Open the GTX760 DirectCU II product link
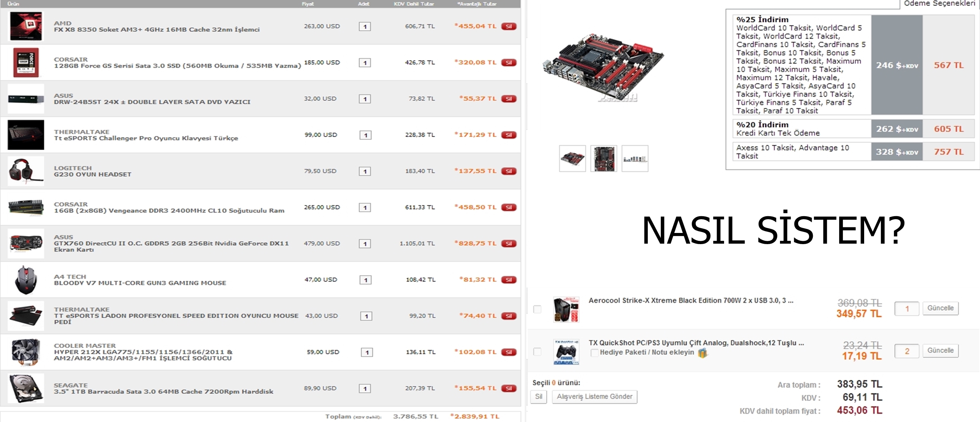 pos(171,246)
